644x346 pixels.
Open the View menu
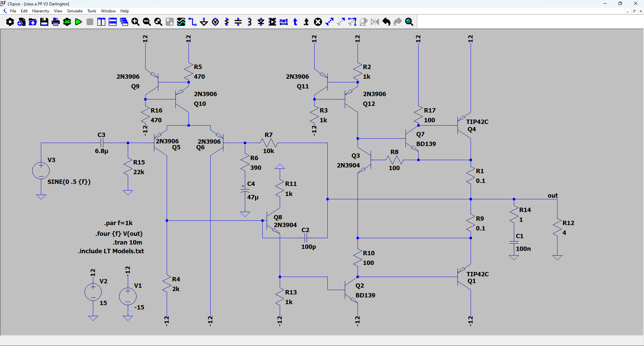(x=58, y=11)
